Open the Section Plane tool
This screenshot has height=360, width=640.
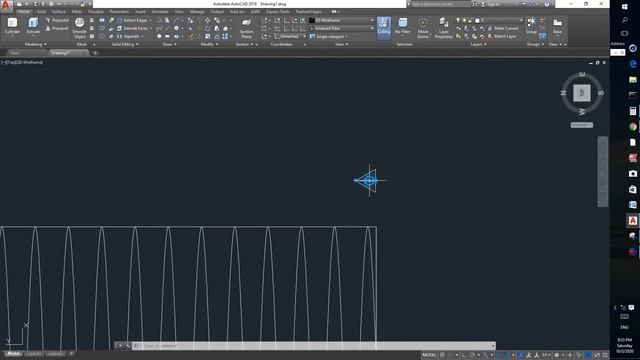coord(246,28)
